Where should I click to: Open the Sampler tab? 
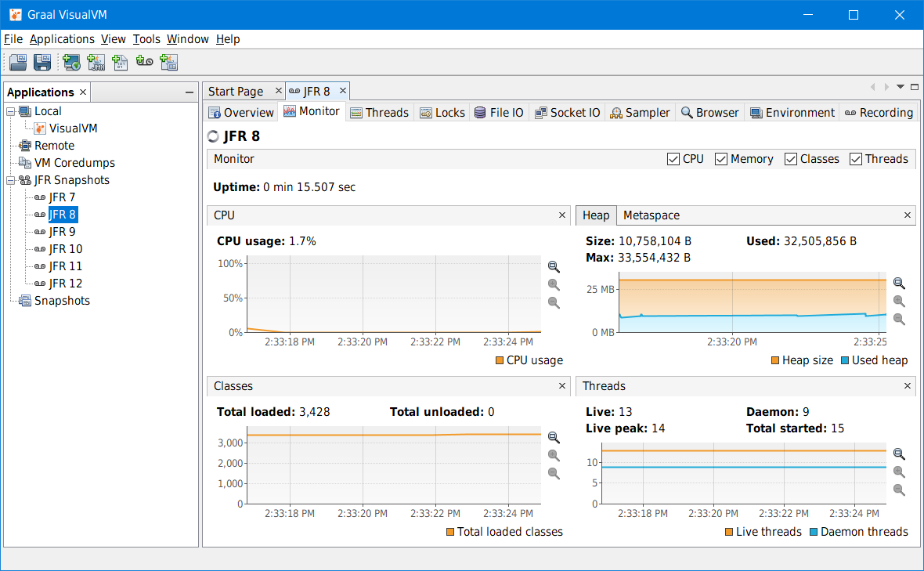point(640,113)
